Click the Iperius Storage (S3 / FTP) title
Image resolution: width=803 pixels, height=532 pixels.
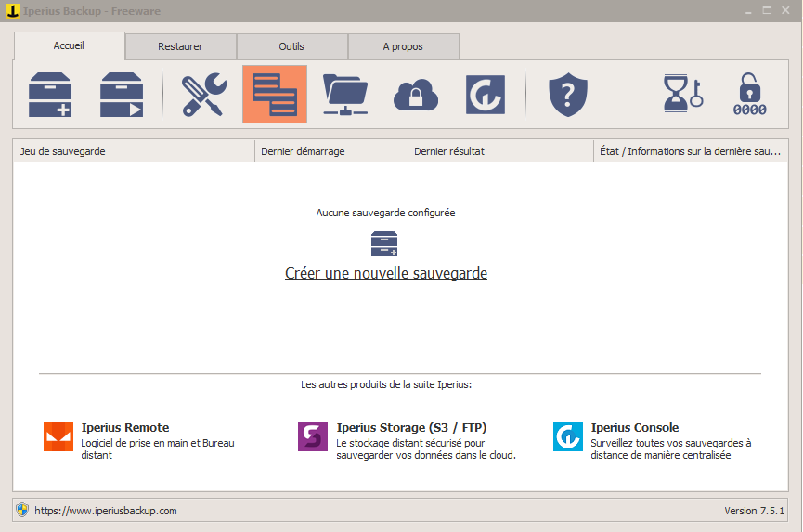412,427
